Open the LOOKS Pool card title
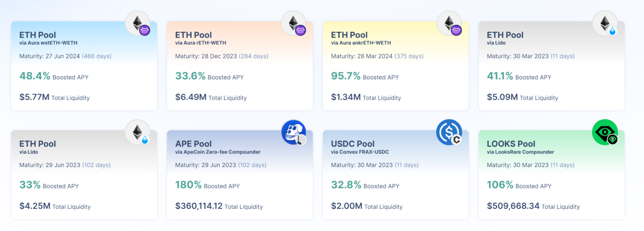The image size is (644, 231). point(511,144)
